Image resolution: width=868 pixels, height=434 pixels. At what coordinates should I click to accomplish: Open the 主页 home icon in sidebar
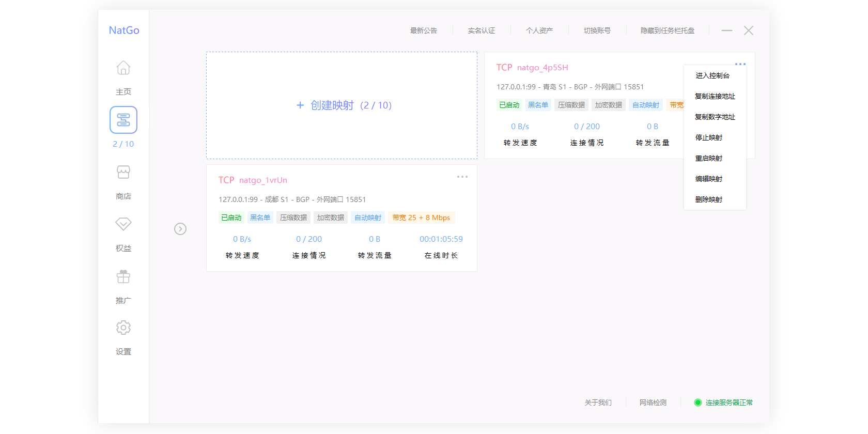[x=123, y=68]
